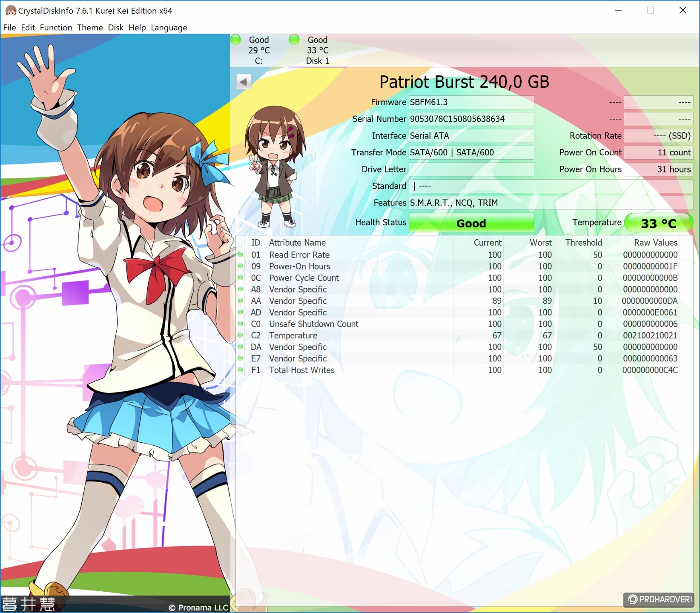Open the Edit menu
Image resolution: width=700 pixels, height=613 pixels.
coord(28,28)
